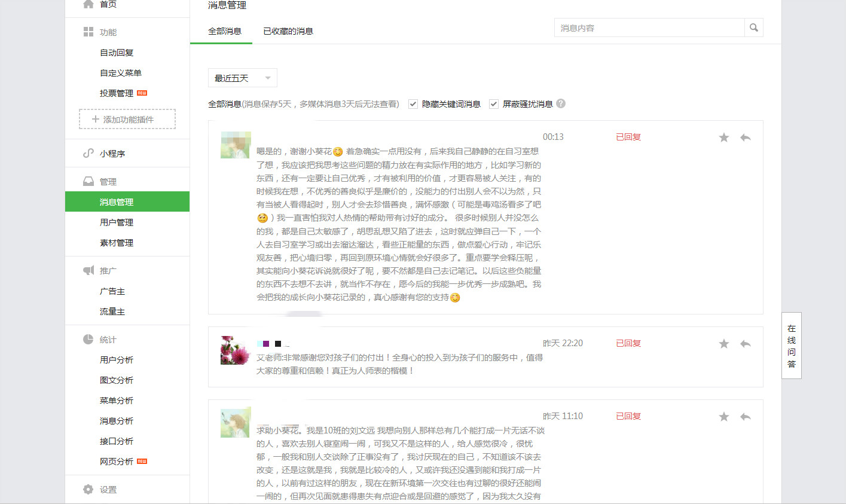Open the flower avatar of 昨天 22:20 sender
Screen dimensions: 846x504
(x=234, y=350)
